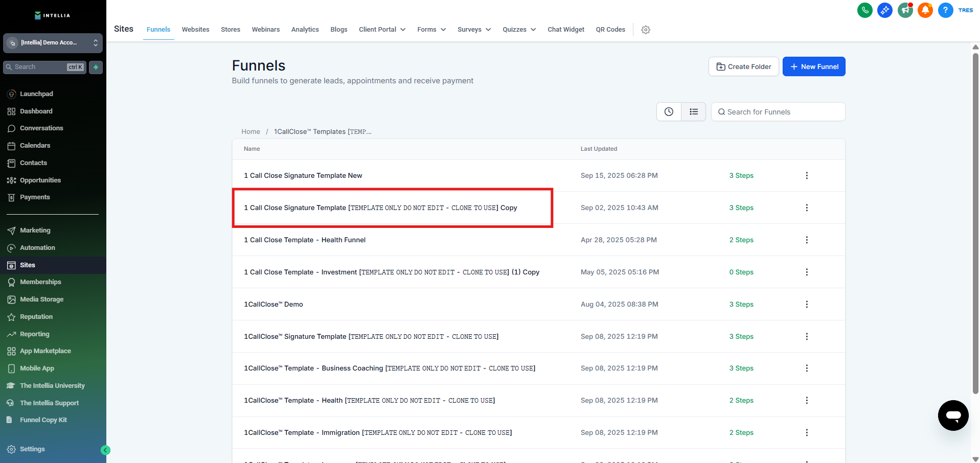The width and height of the screenshot is (980, 463).
Task: Show recent funnels clock view
Action: (x=669, y=112)
